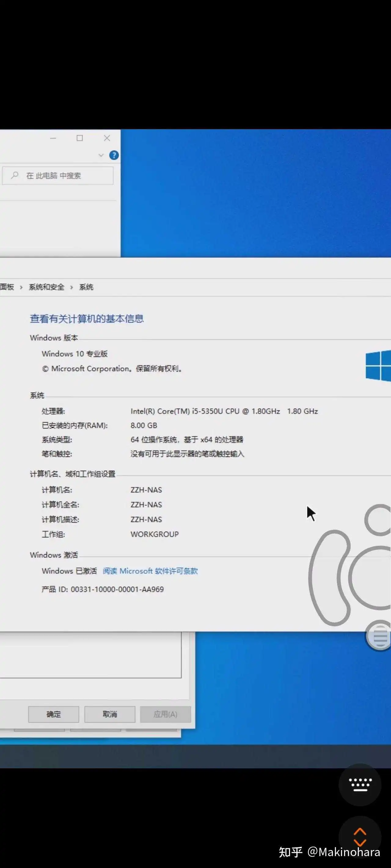391x868 pixels.
Task: Select the '系统类型:' label
Action: click(x=57, y=439)
